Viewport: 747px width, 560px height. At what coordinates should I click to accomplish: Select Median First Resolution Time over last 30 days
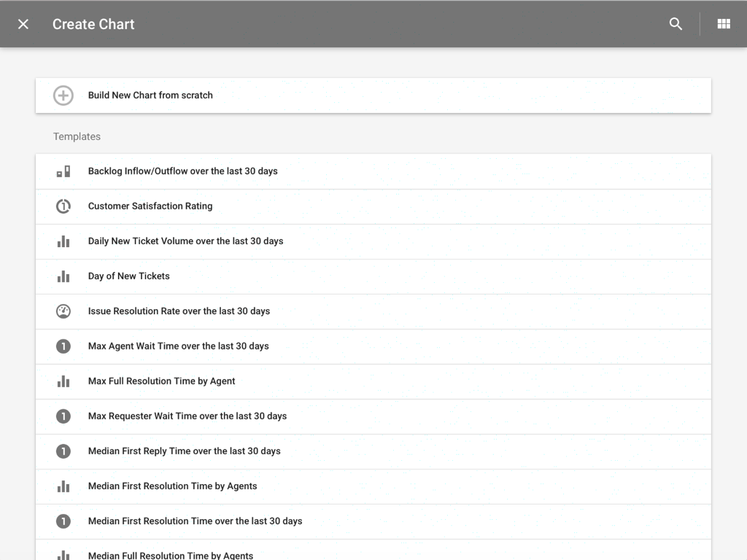[x=195, y=521]
